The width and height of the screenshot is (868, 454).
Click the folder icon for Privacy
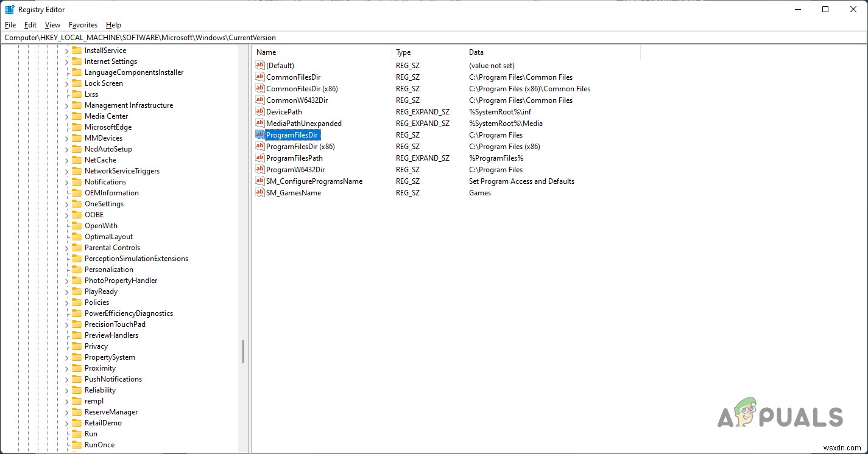77,346
